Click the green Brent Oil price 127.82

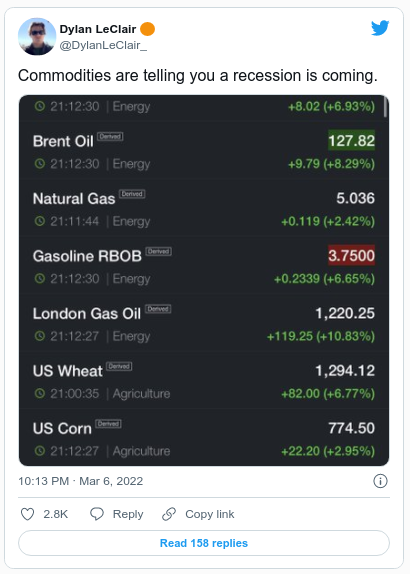pyautogui.click(x=351, y=141)
